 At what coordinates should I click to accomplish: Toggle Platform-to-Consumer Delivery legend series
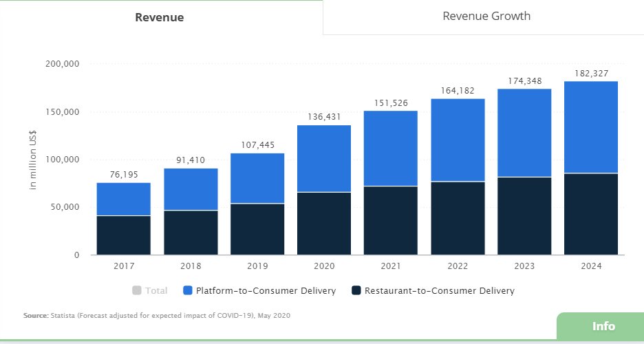(259, 290)
